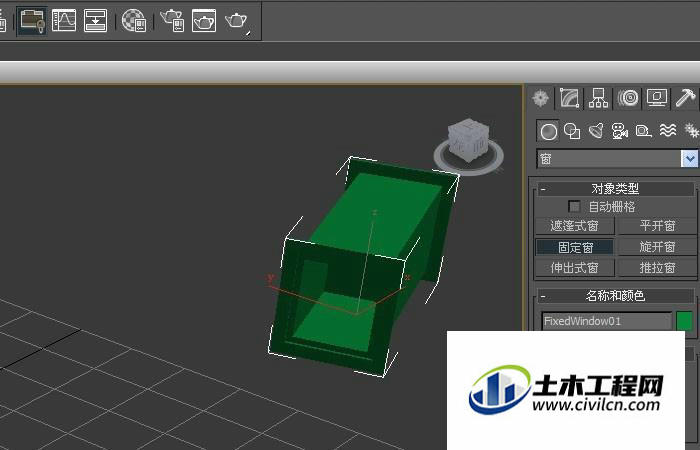Click the 固定窗 button

574,247
